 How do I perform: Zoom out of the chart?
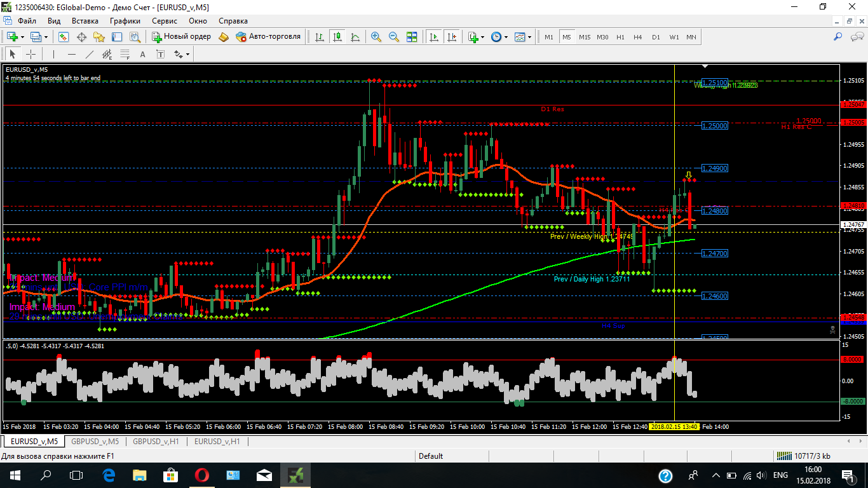coord(394,37)
